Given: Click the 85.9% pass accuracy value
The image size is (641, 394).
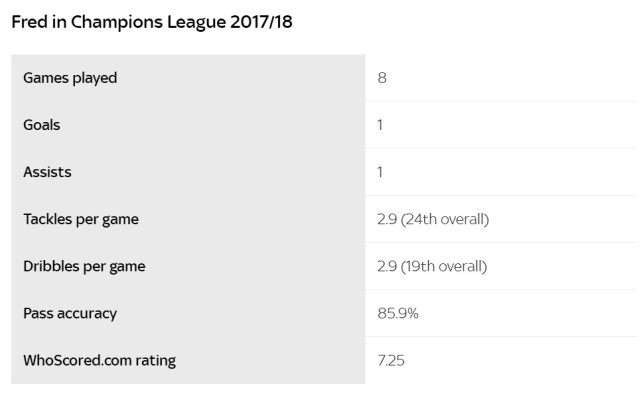Looking at the screenshot, I should (x=398, y=313).
